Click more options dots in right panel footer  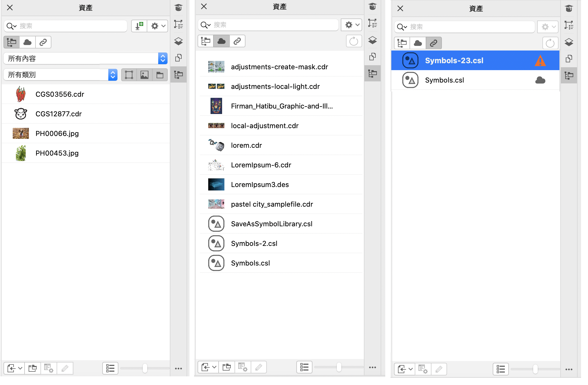[x=569, y=369]
